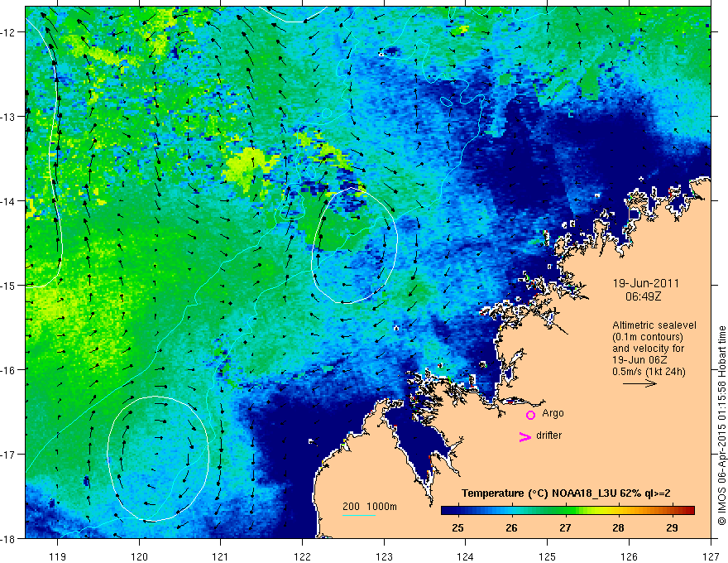Click the latitude axis label -17

pos(8,455)
